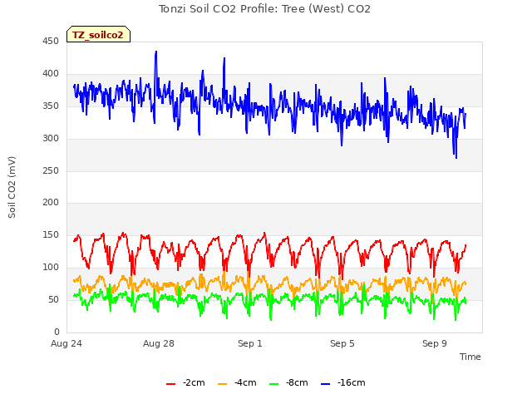The width and height of the screenshot is (532, 399).
Task: Click the Sep 9 x-axis tick label
Action: tap(435, 343)
